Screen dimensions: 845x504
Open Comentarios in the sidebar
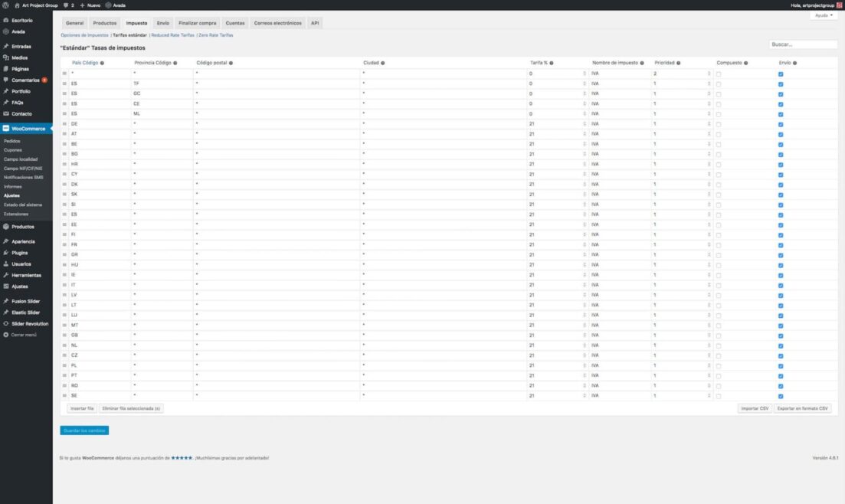[x=26, y=80]
